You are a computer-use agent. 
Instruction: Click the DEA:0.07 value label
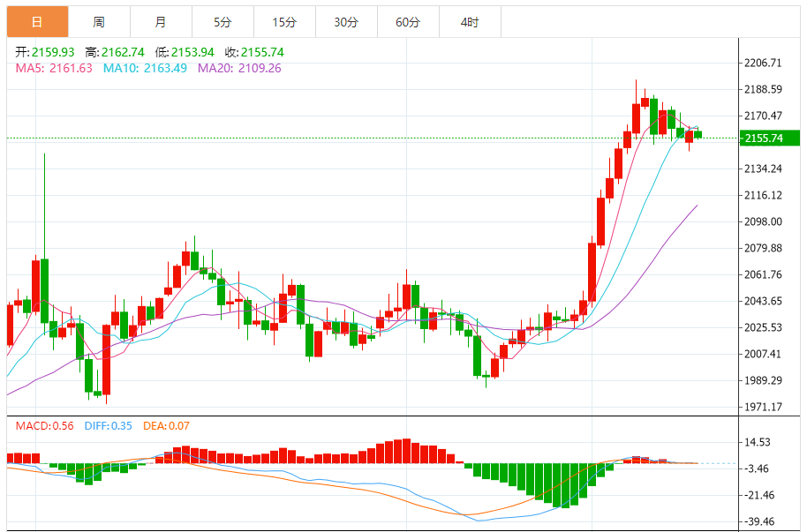[x=166, y=426]
